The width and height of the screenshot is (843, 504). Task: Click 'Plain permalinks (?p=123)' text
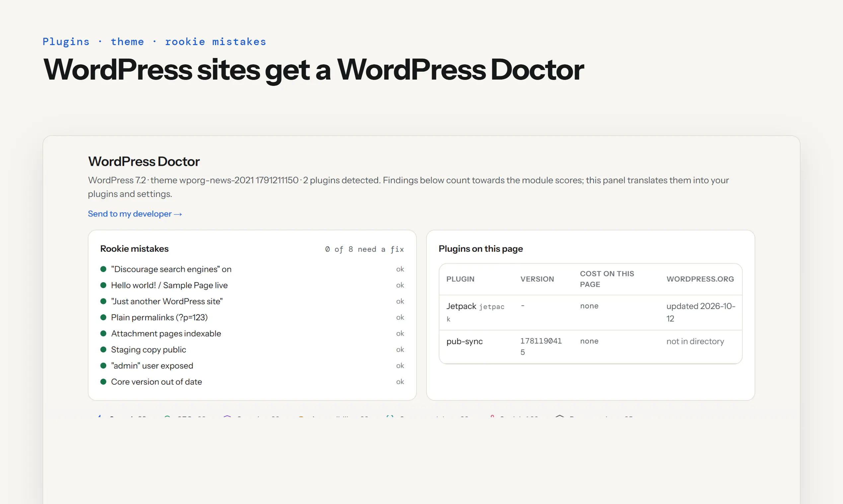pos(159,317)
